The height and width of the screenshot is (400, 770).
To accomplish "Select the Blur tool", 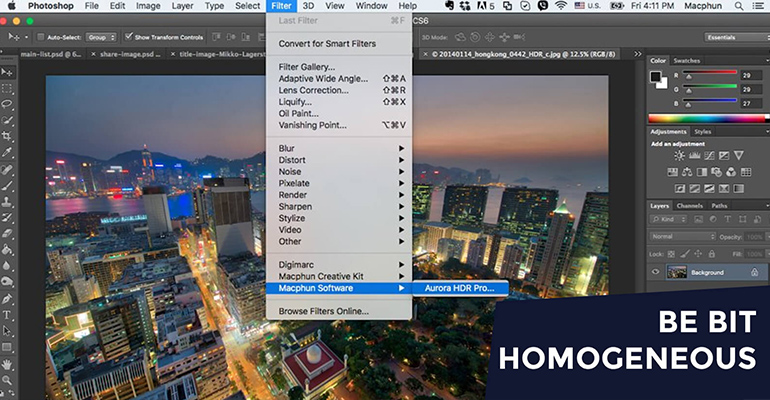I will (x=7, y=266).
